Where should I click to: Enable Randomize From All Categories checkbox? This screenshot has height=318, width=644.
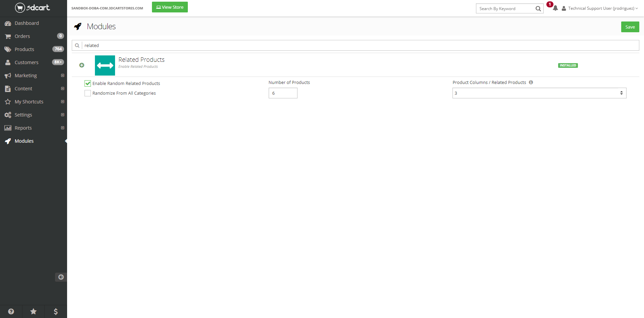tap(88, 93)
